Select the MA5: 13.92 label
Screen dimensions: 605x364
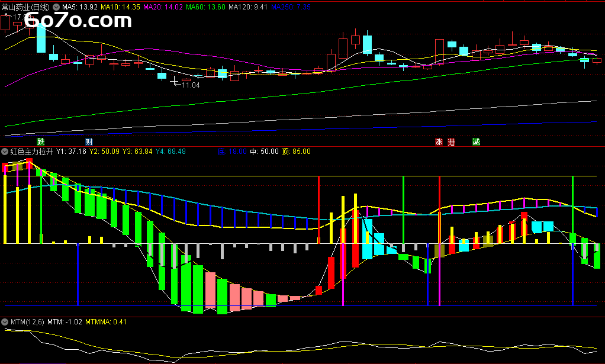pyautogui.click(x=80, y=7)
